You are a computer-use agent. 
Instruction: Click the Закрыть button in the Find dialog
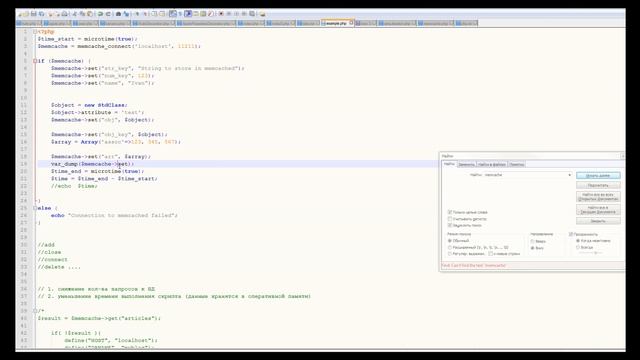tap(598, 221)
